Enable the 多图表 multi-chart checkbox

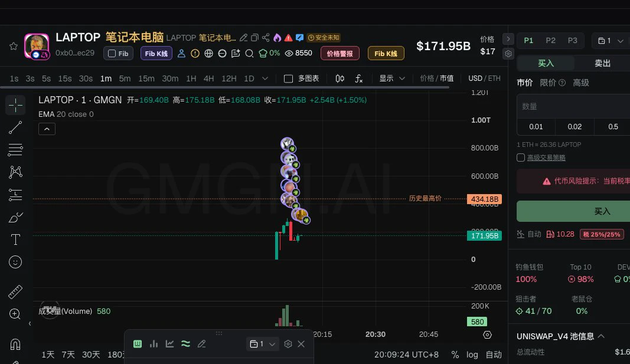click(289, 78)
